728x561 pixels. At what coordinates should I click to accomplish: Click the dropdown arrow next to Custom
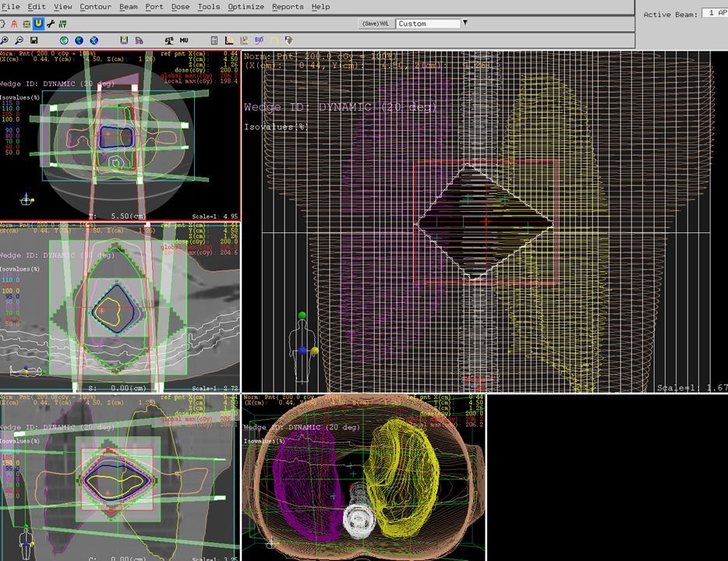465,23
